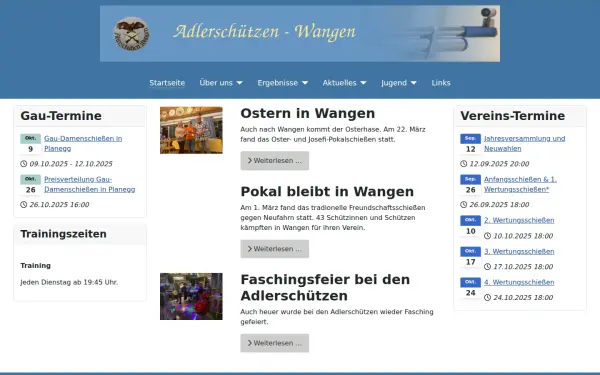The image size is (600, 375).
Task: Click the Okt. 10 calendar date badge
Action: pyautogui.click(x=470, y=226)
